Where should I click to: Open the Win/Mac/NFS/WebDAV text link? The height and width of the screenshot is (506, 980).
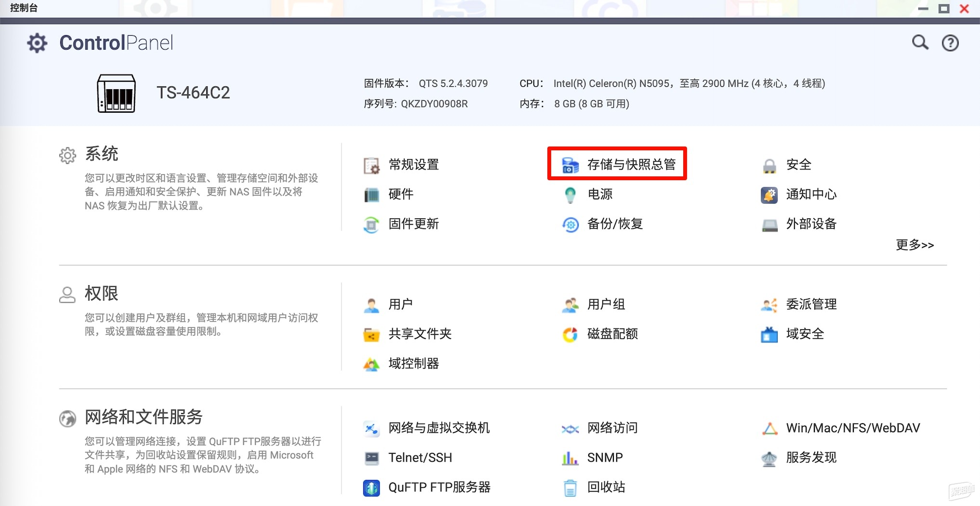point(853,428)
